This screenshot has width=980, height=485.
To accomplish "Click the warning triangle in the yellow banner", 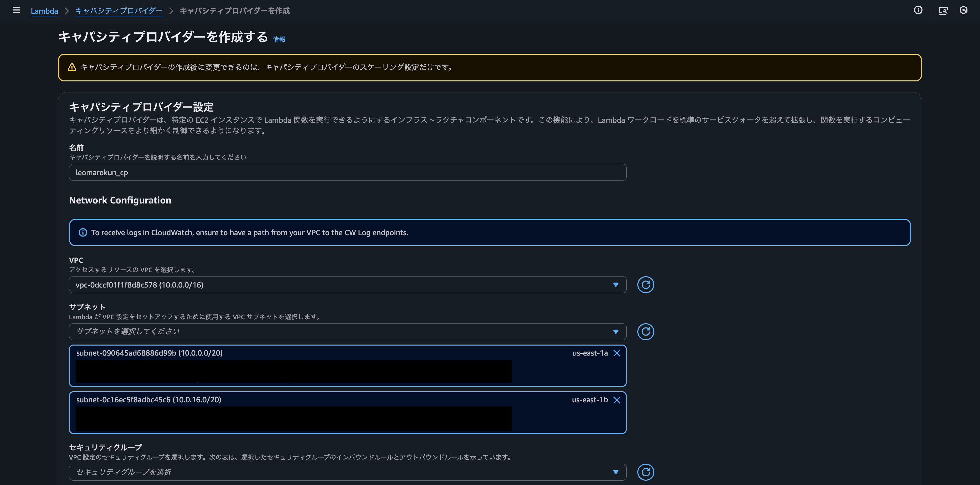I will tap(72, 67).
